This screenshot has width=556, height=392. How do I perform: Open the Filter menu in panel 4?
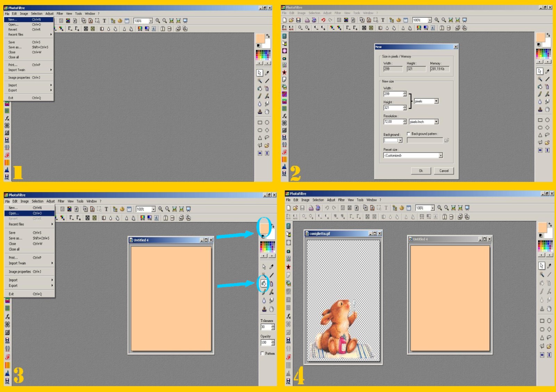(341, 200)
